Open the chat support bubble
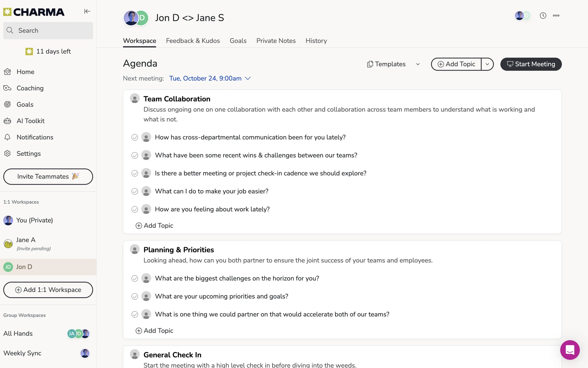588x368 pixels. [570, 350]
